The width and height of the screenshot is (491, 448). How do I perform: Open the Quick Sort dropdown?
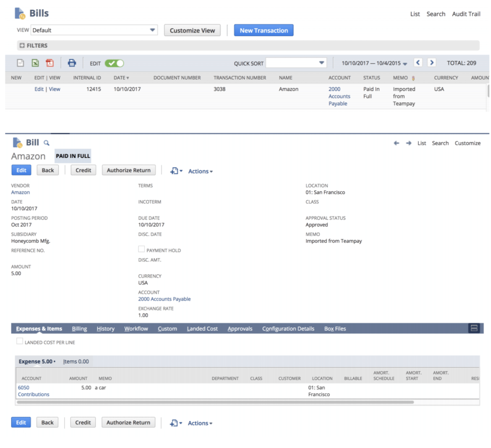coord(296,63)
